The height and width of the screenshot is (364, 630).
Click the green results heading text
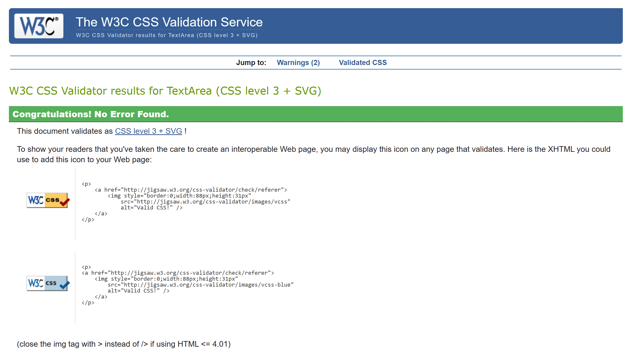click(x=165, y=91)
